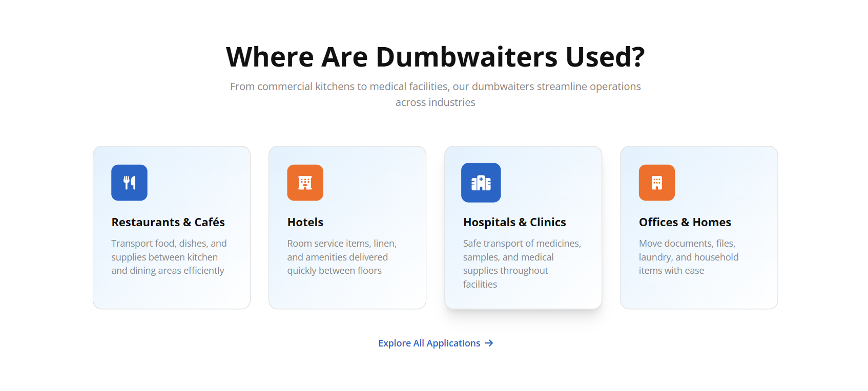Click the orange office building icon

click(656, 183)
